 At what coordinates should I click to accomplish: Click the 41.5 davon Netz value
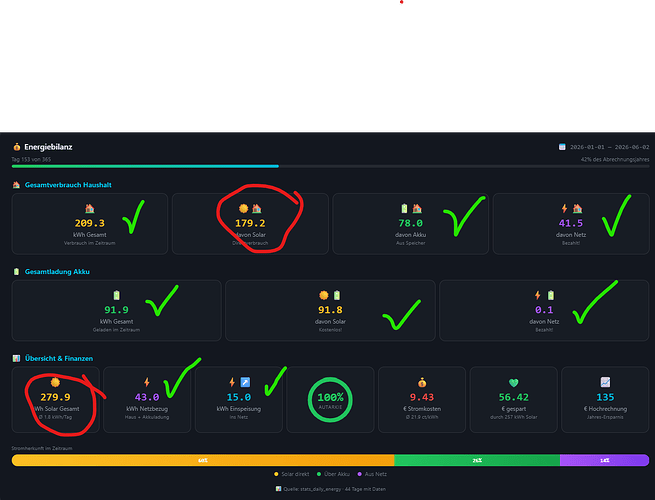571,223
